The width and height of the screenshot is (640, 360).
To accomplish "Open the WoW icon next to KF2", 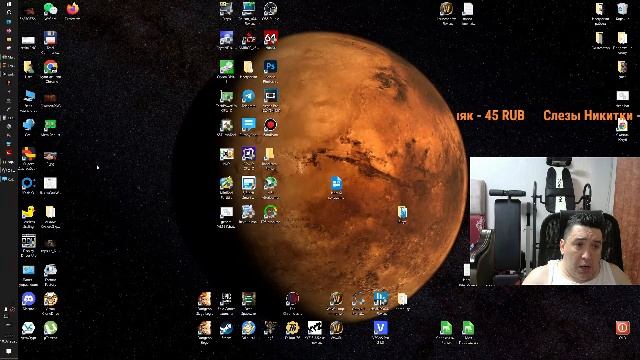I will [336, 328].
